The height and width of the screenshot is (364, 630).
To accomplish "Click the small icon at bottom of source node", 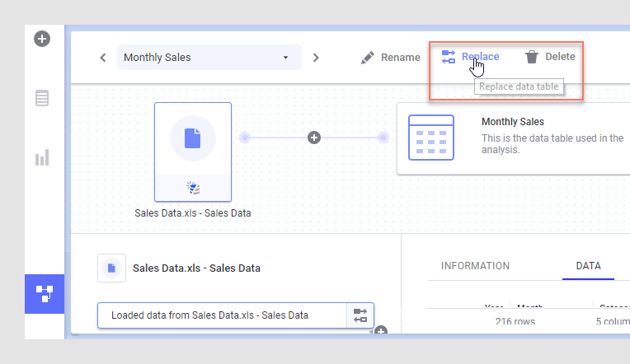I will 192,188.
